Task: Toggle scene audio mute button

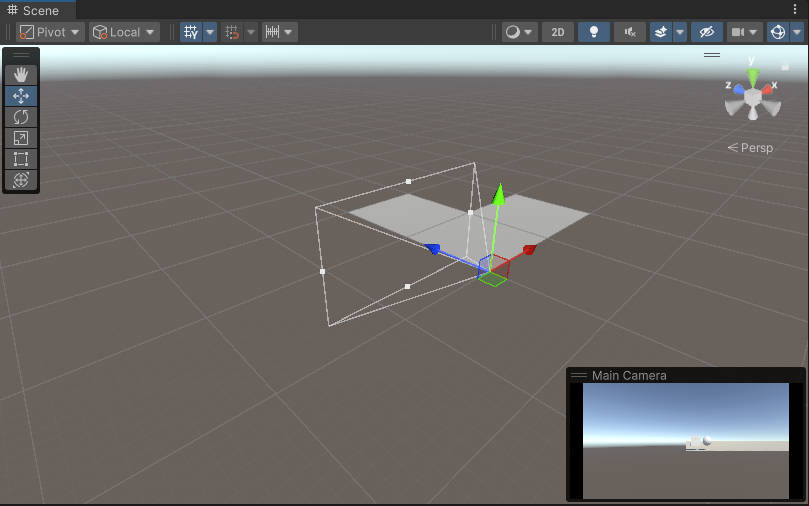Action: tap(629, 32)
